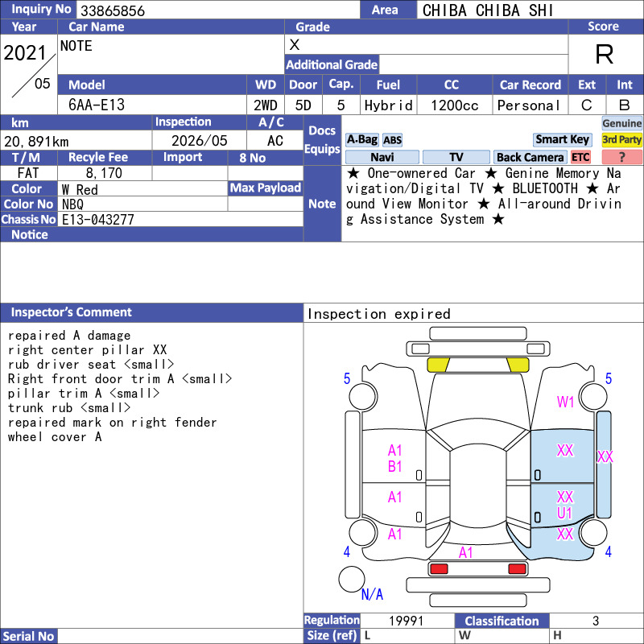Viewport: 644px width, 644px height.
Task: Click the 2WD drive value
Action: 266,105
